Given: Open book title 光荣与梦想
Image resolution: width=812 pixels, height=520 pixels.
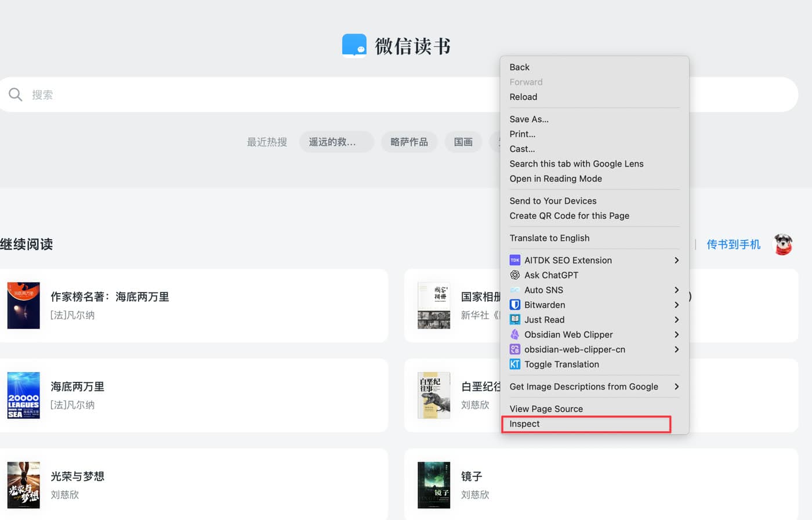Looking at the screenshot, I should pos(77,476).
